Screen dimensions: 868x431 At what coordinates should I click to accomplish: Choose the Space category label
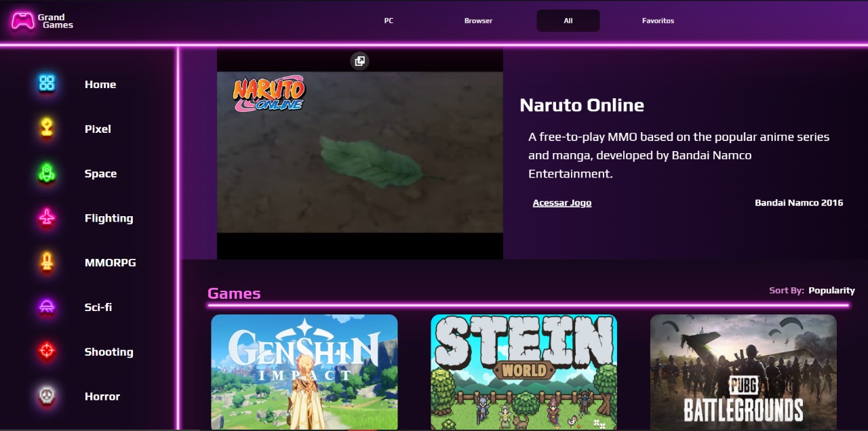[100, 173]
